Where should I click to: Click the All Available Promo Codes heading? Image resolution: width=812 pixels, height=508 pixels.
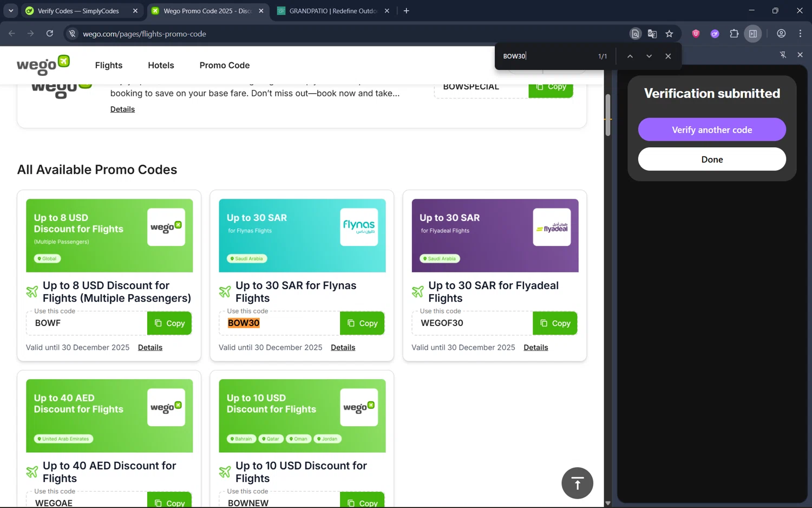(97, 170)
